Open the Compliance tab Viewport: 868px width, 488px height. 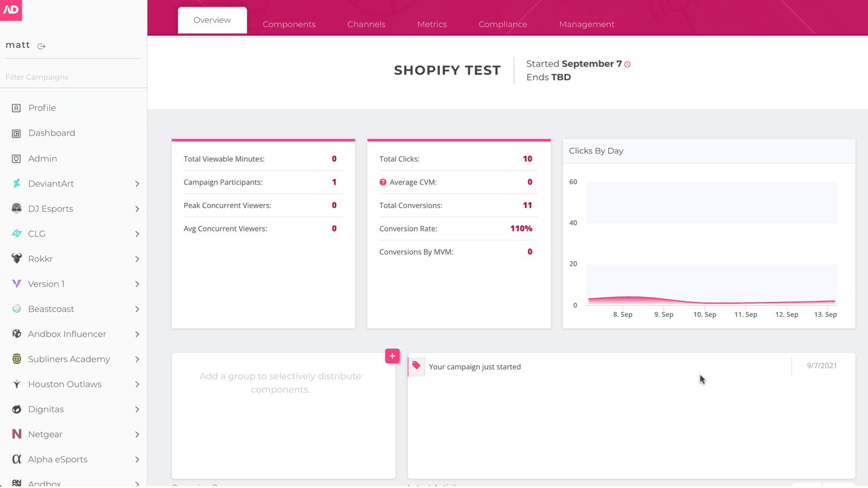point(502,24)
